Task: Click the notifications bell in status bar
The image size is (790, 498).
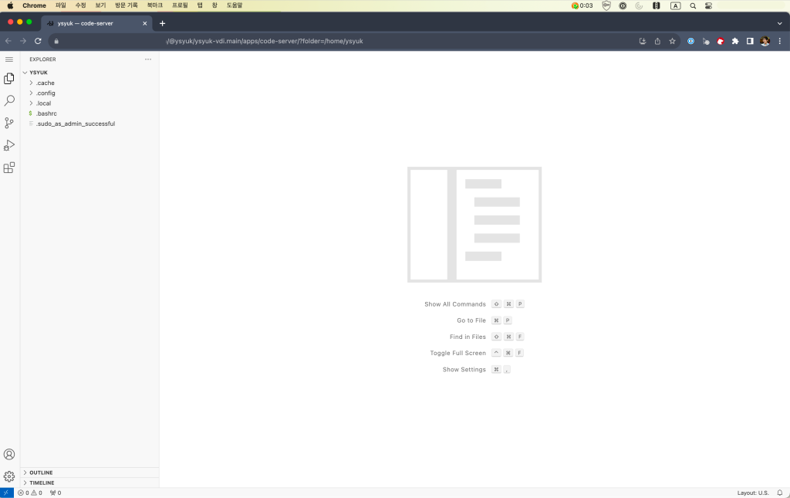Action: [780, 493]
